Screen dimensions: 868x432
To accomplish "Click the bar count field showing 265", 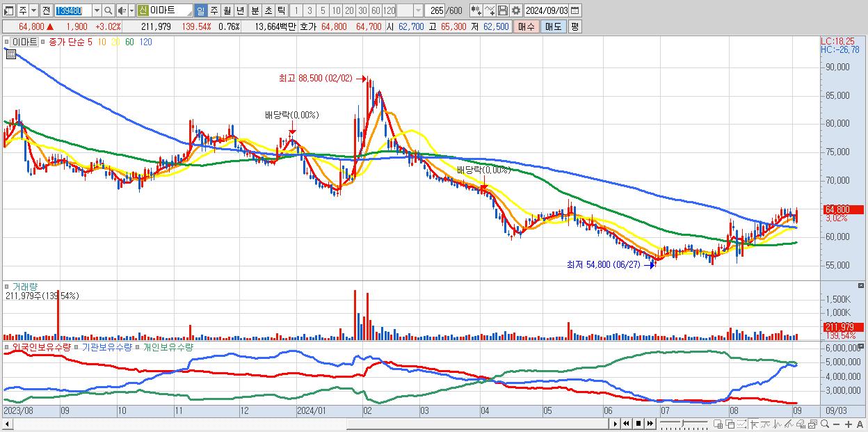I will [x=436, y=11].
